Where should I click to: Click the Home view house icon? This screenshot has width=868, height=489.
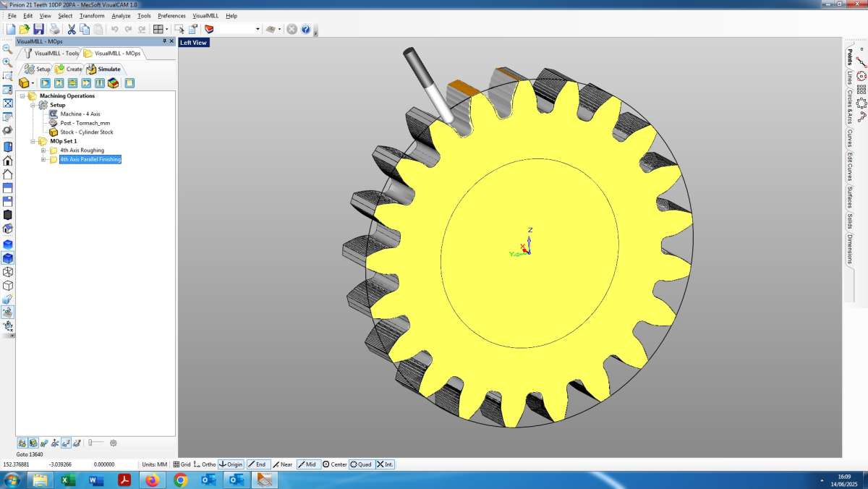click(x=7, y=161)
